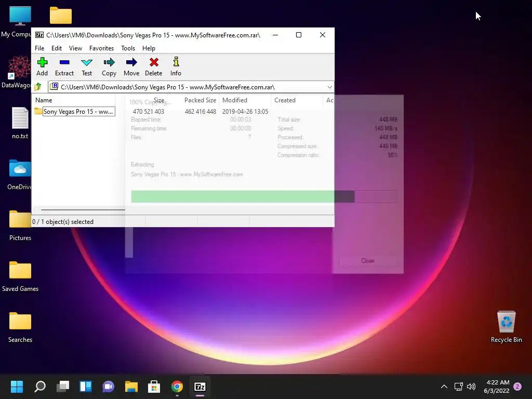The image size is (532, 399).
Task: Select the no.txt file on the desktop
Action: click(x=20, y=123)
